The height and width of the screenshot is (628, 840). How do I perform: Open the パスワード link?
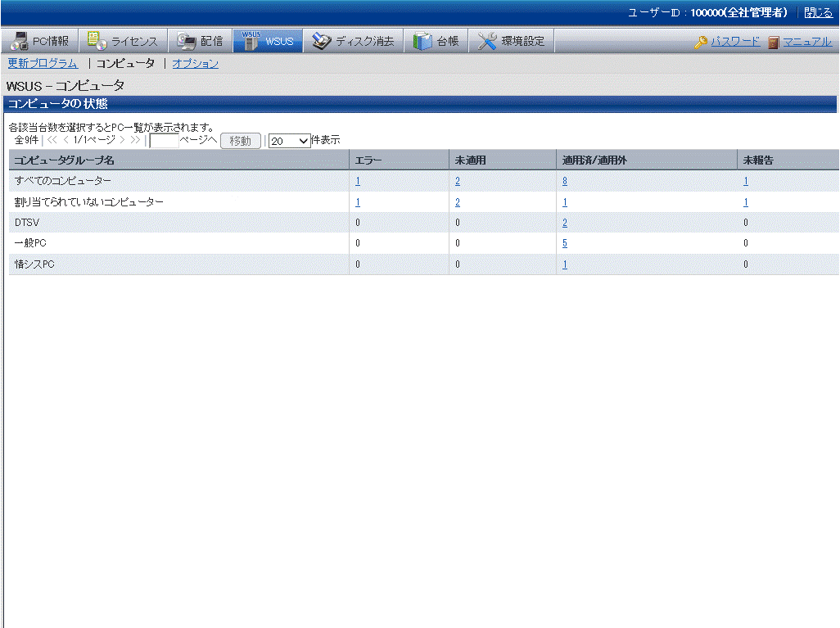735,42
